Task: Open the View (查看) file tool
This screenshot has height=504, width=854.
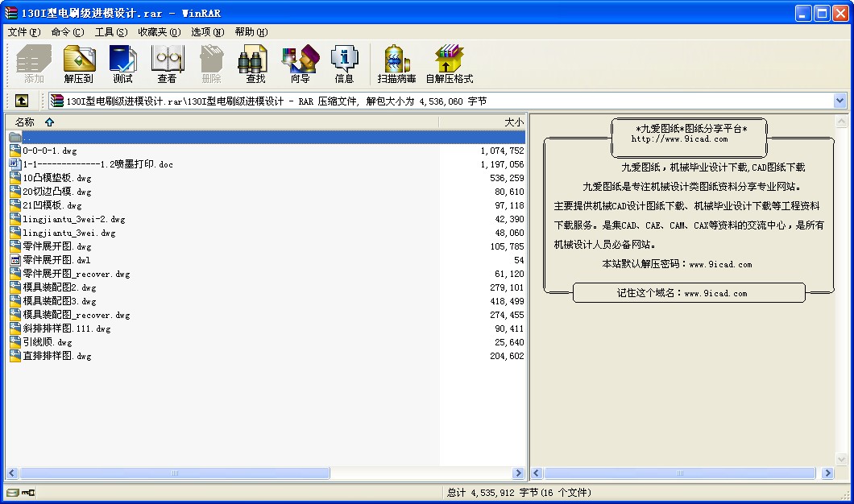Action: [x=167, y=64]
